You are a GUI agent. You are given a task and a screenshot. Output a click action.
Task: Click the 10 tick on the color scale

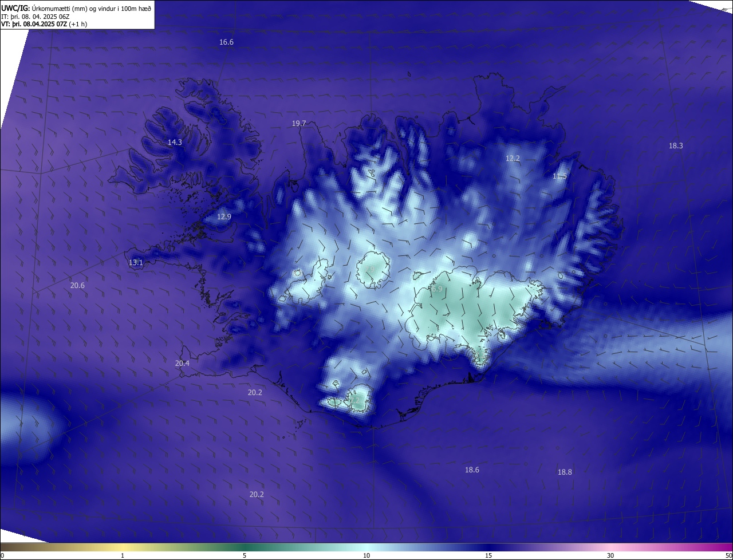click(x=366, y=556)
